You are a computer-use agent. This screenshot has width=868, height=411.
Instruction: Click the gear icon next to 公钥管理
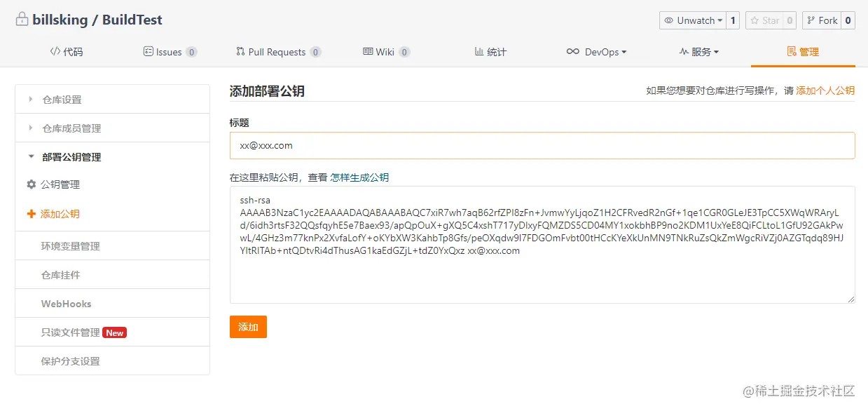point(31,184)
